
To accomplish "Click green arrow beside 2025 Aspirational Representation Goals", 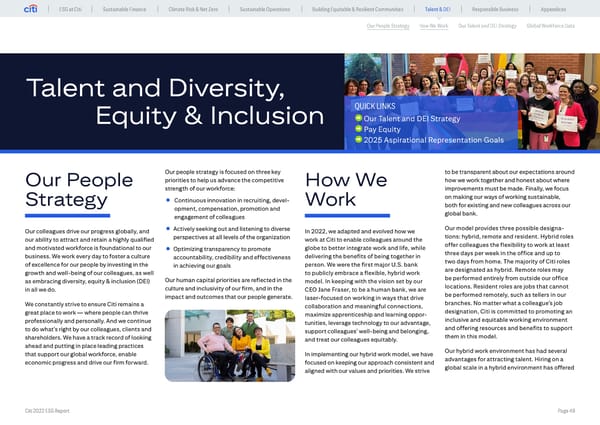I will (359, 140).
